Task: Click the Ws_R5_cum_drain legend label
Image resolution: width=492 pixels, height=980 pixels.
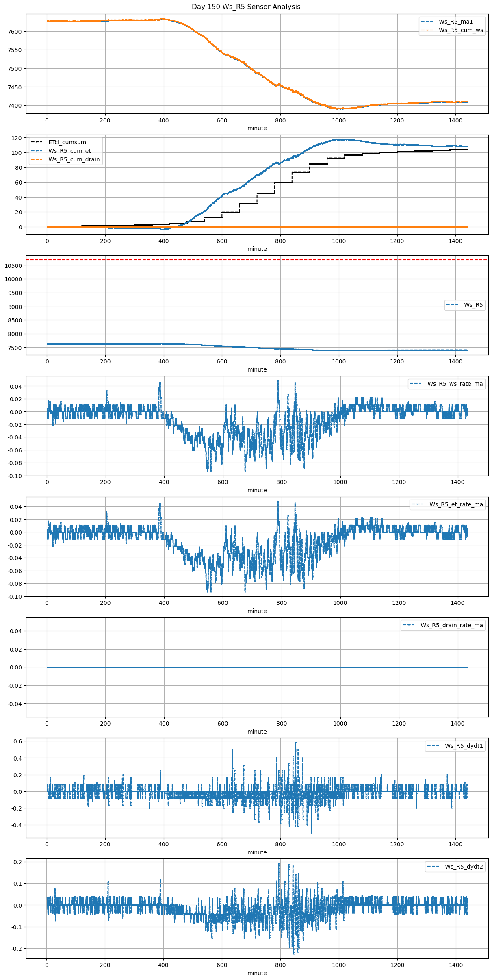Action: pyautogui.click(x=74, y=159)
